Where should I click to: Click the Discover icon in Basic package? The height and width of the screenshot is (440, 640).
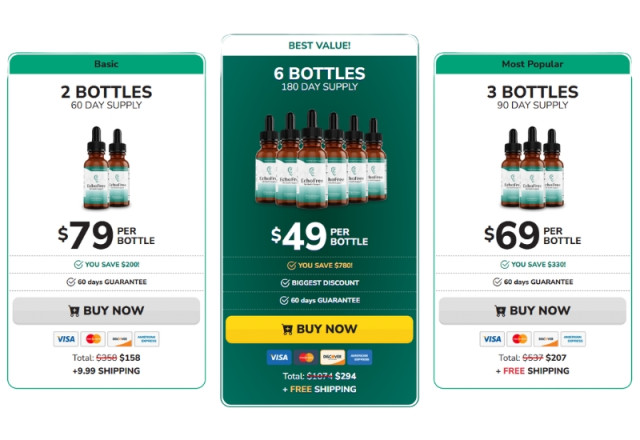tap(120, 339)
